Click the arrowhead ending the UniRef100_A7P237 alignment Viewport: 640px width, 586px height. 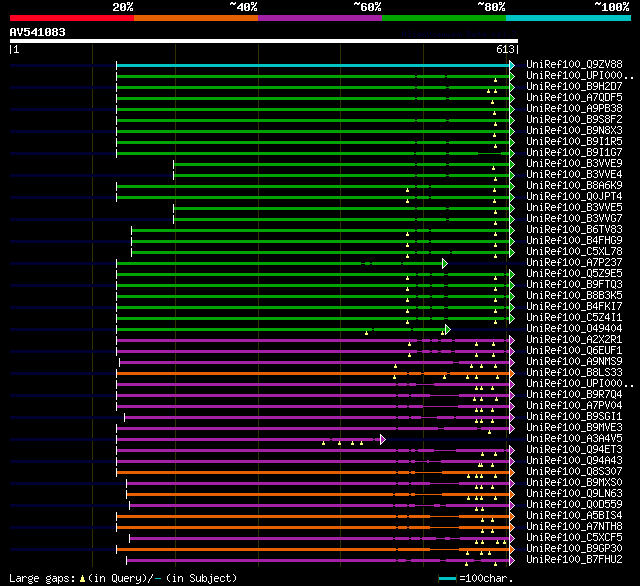pos(445,264)
